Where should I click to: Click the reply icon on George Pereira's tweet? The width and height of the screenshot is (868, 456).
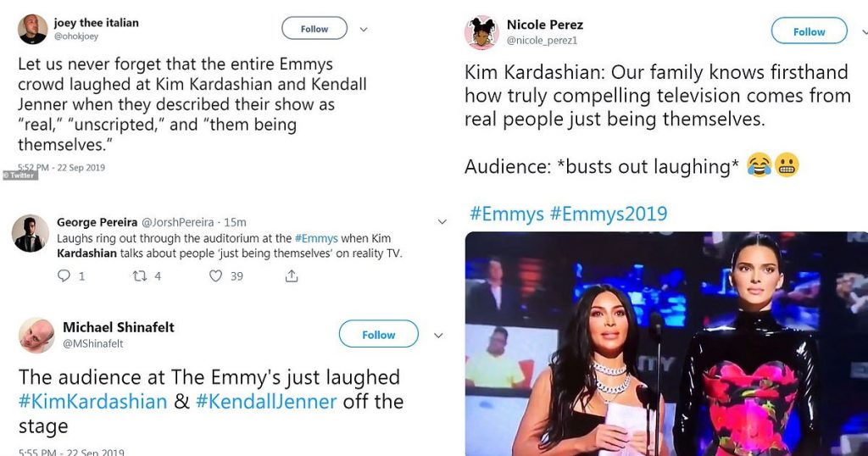pos(64,275)
